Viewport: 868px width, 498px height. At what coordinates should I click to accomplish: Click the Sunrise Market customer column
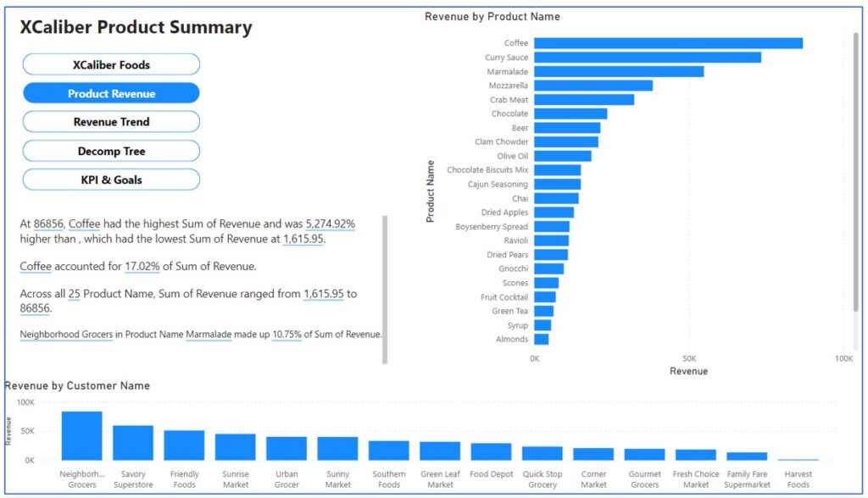[x=236, y=447]
